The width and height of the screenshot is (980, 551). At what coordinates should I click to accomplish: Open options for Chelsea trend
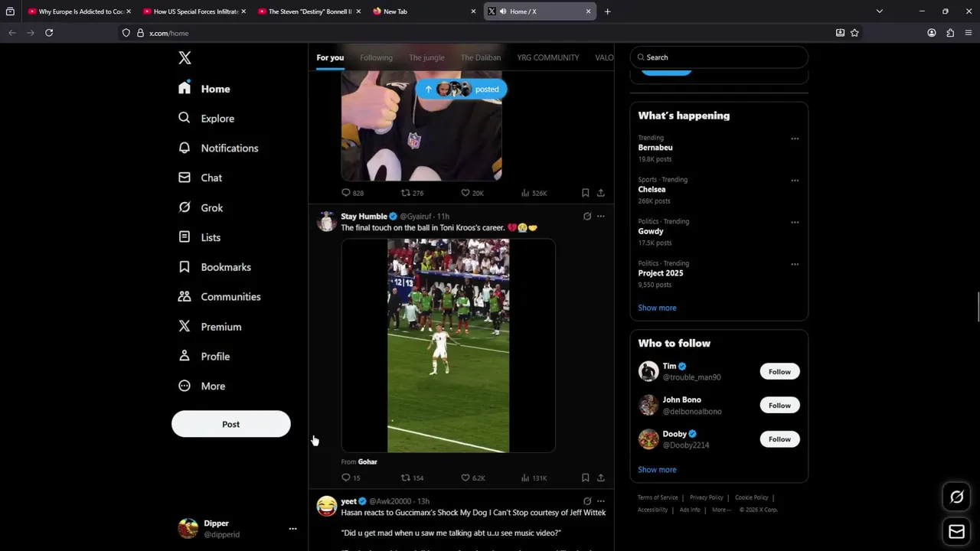[x=795, y=181]
